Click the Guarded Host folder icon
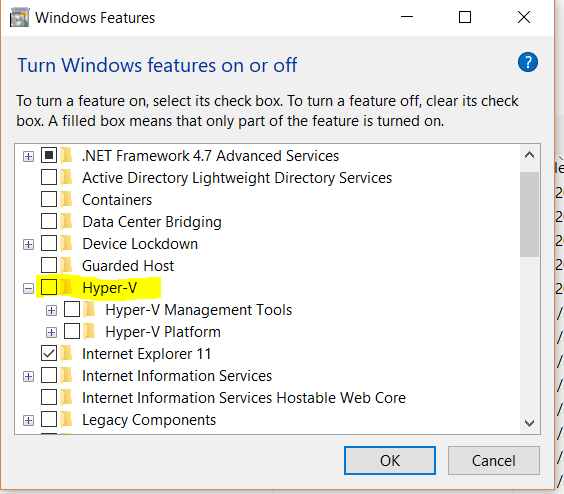 [x=67, y=266]
